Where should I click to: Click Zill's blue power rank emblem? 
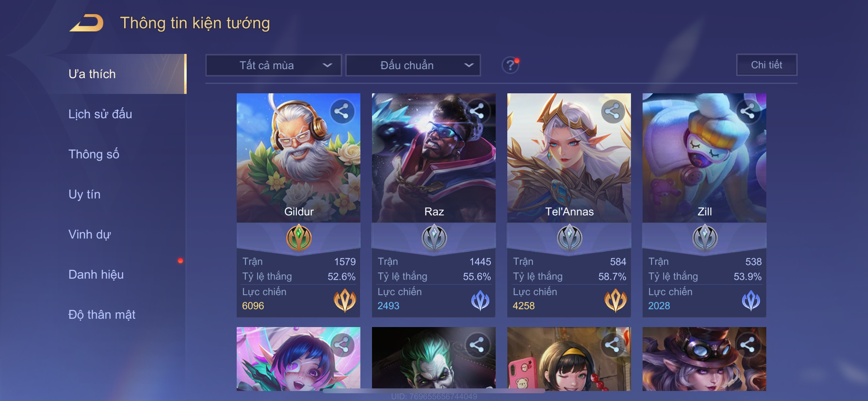pos(751,300)
